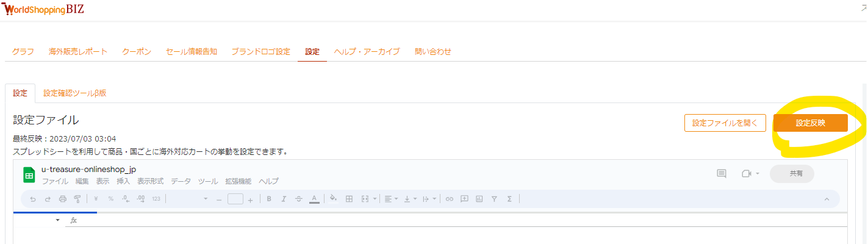Toggle bold formatting
The width and height of the screenshot is (868, 244).
coord(269,199)
